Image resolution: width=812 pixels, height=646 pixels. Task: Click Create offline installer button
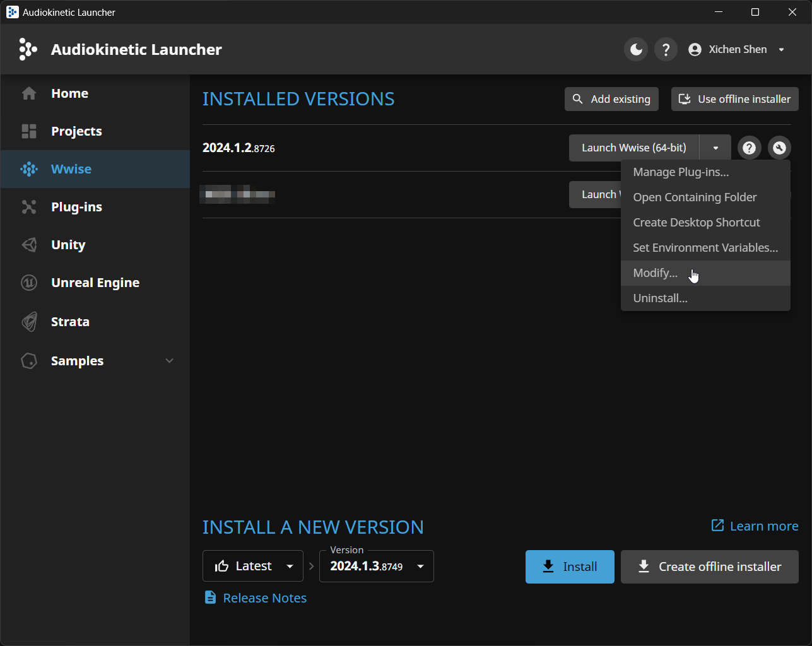(x=710, y=567)
